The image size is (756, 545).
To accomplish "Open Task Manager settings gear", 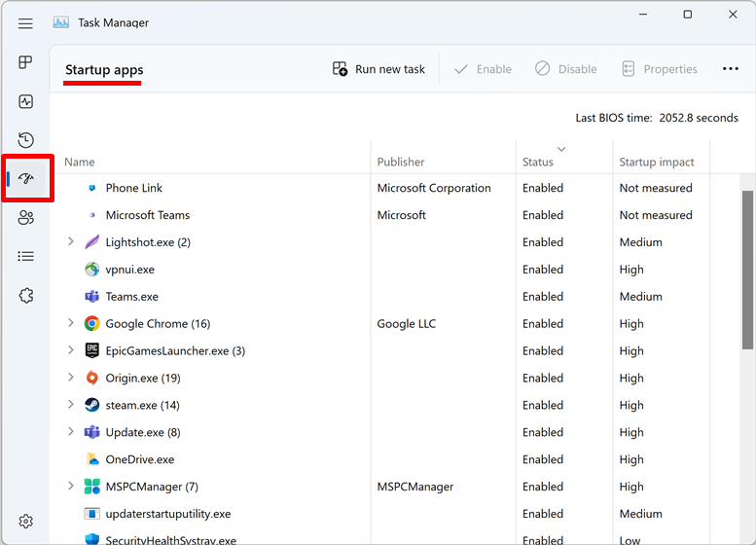I will (26, 522).
